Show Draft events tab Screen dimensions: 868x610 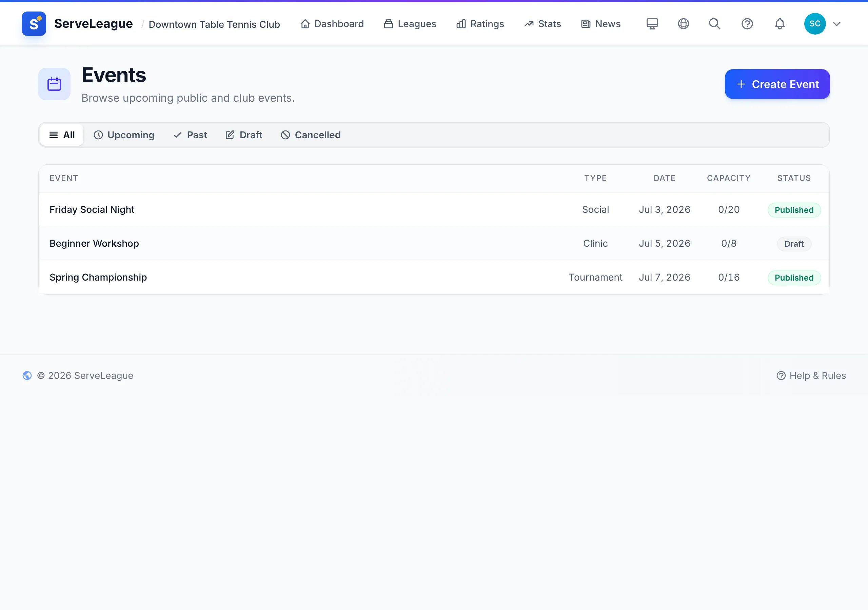[x=244, y=135]
